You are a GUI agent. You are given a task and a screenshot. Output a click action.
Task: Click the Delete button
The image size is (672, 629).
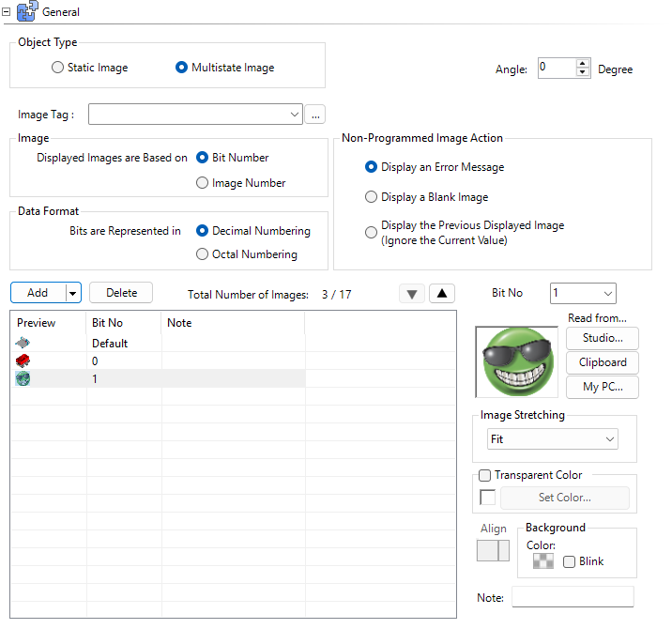click(x=121, y=293)
